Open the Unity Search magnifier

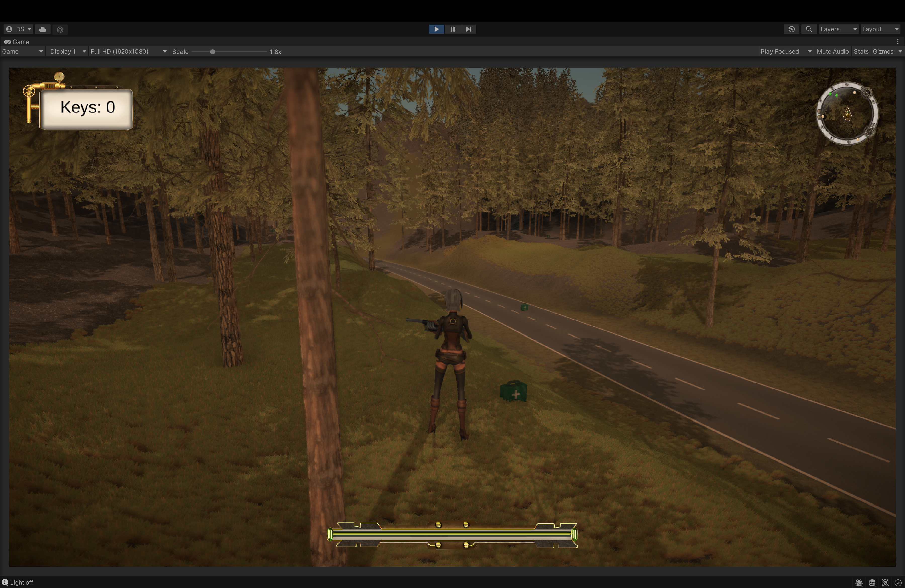(809, 29)
